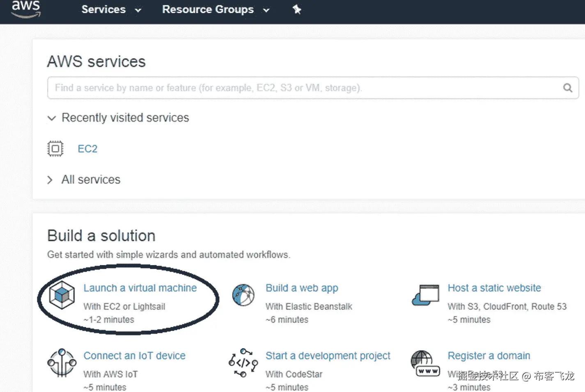Click the search magnifier icon

(x=567, y=88)
